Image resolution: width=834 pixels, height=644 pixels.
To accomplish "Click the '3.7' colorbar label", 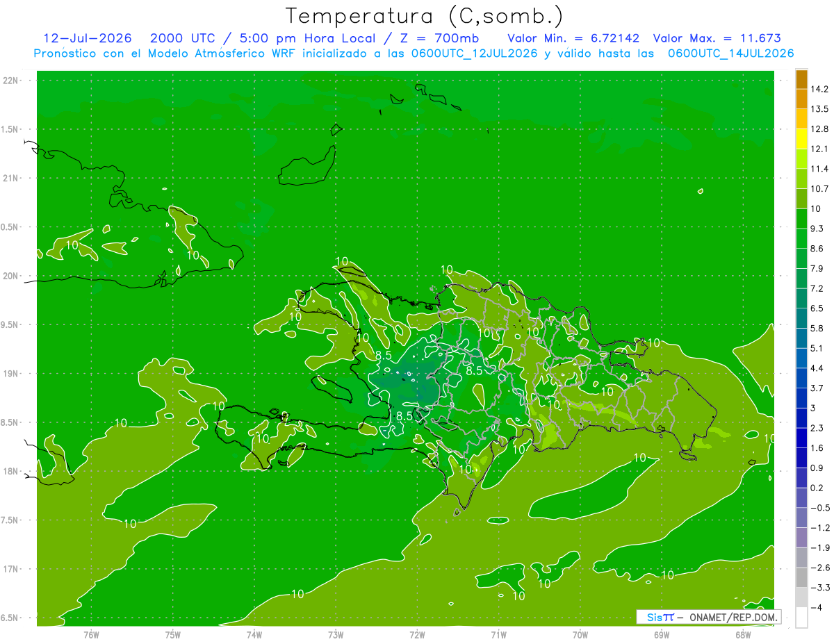I will 817,388.
